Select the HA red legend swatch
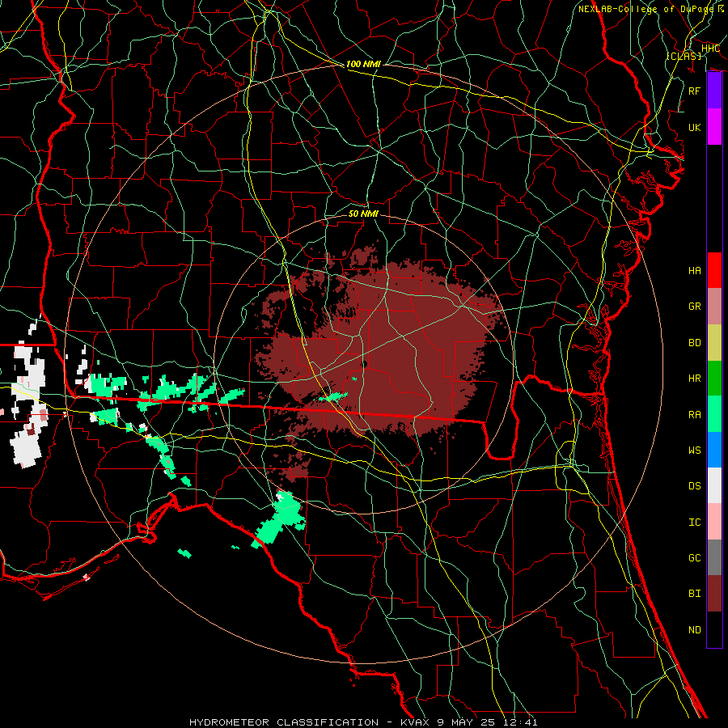The width and height of the screenshot is (728, 728). pos(714,270)
